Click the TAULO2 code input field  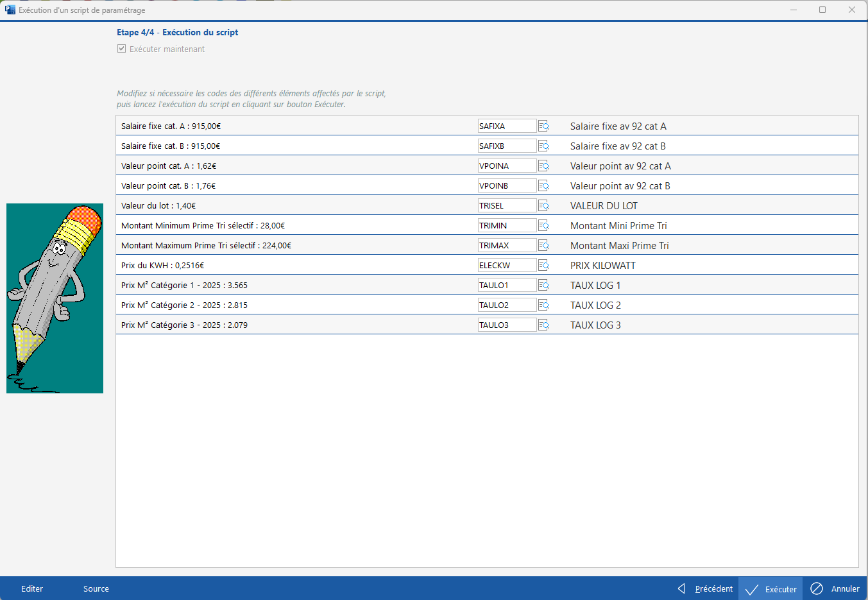(x=506, y=305)
